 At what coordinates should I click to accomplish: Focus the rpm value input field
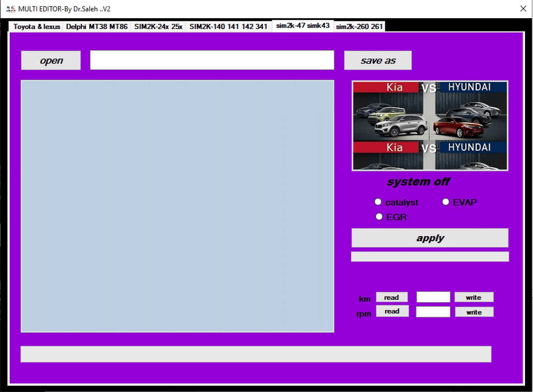[x=433, y=312]
